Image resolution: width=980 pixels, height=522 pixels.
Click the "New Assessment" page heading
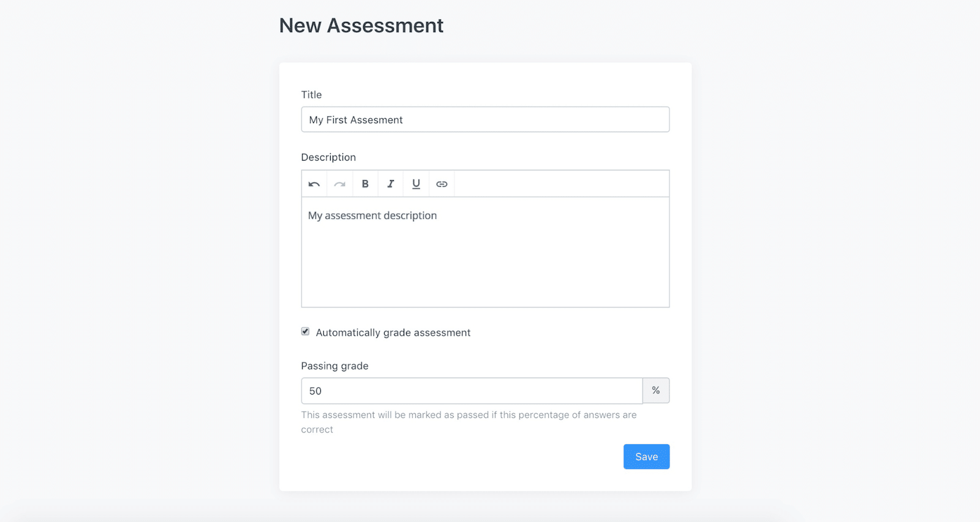pyautogui.click(x=361, y=26)
